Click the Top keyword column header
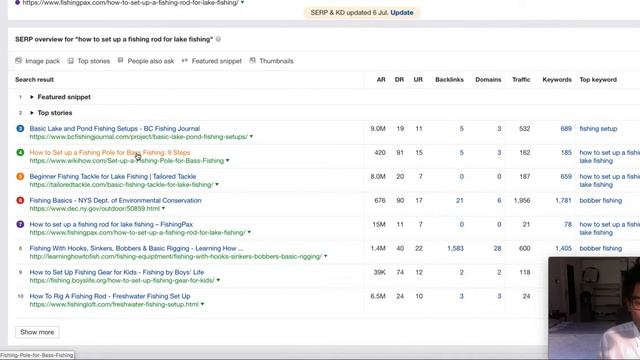The height and width of the screenshot is (360, 640). pyautogui.click(x=598, y=80)
